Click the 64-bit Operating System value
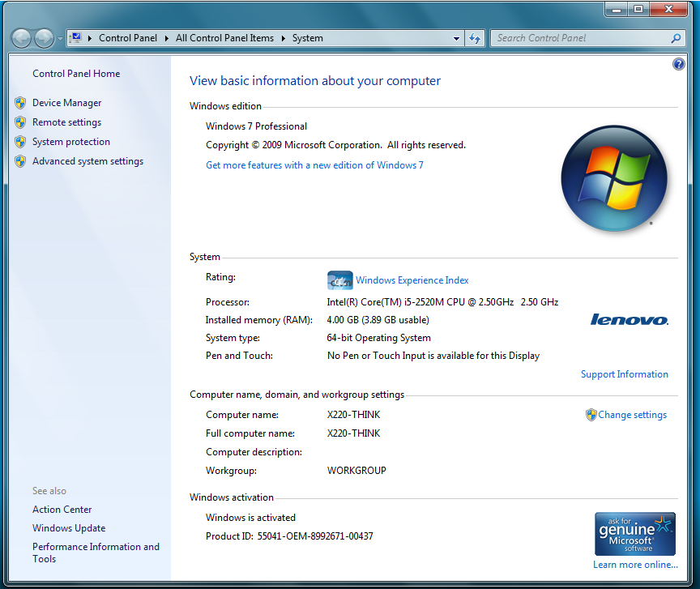The width and height of the screenshot is (700, 589). (378, 338)
